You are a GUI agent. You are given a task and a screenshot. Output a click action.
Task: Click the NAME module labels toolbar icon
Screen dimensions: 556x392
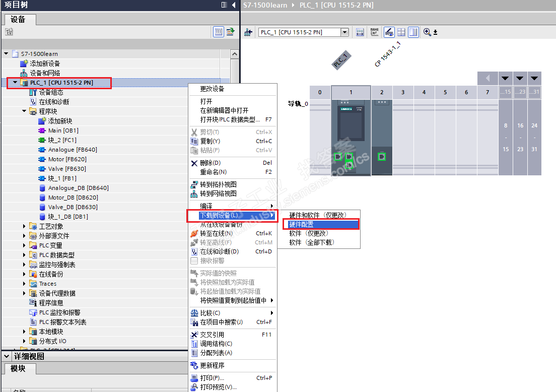pyautogui.click(x=375, y=32)
